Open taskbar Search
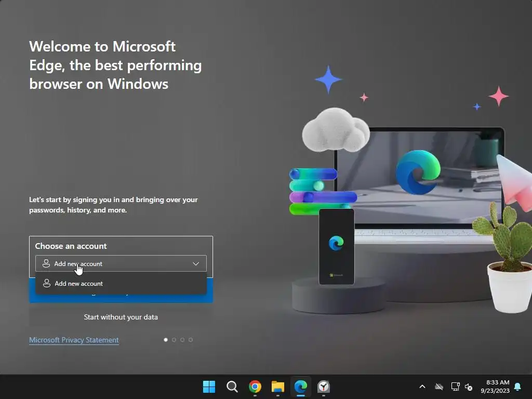Image resolution: width=532 pixels, height=399 pixels. (x=232, y=387)
